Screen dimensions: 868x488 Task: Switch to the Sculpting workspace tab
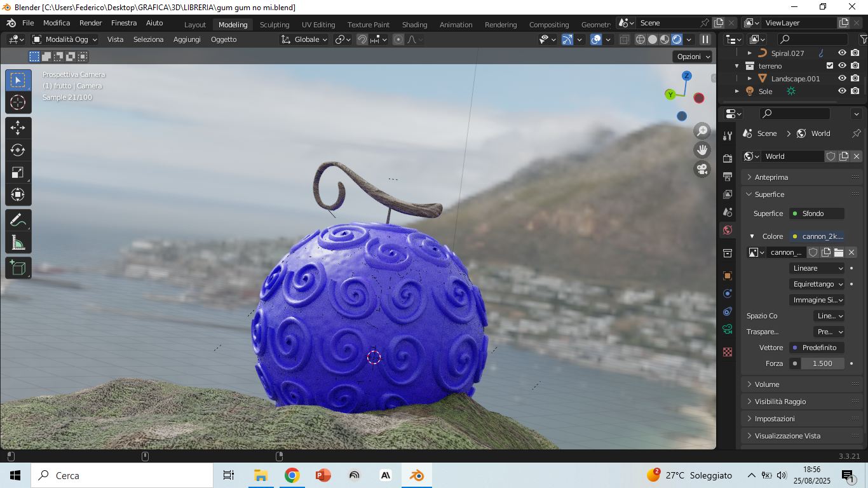click(x=275, y=25)
